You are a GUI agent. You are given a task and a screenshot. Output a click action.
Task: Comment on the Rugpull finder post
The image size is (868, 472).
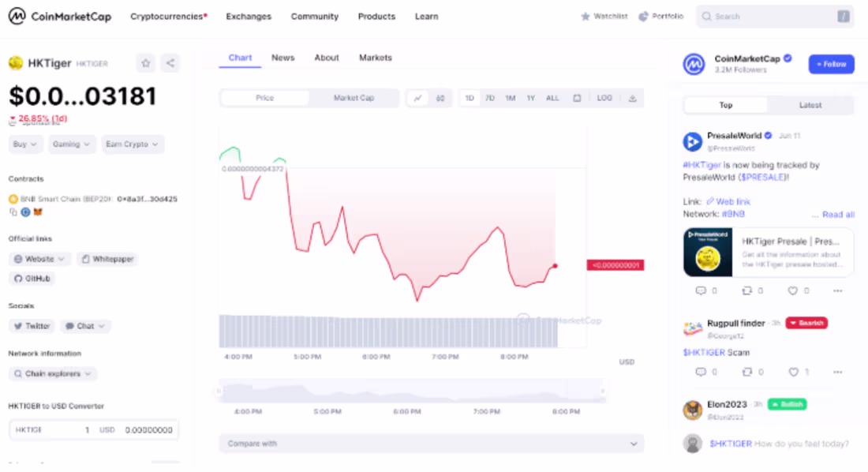click(x=701, y=372)
